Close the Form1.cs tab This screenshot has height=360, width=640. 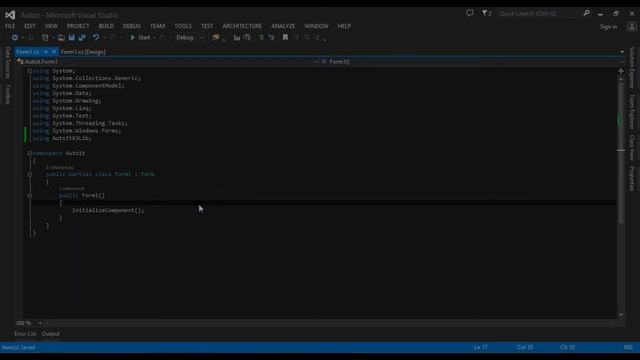[54, 52]
